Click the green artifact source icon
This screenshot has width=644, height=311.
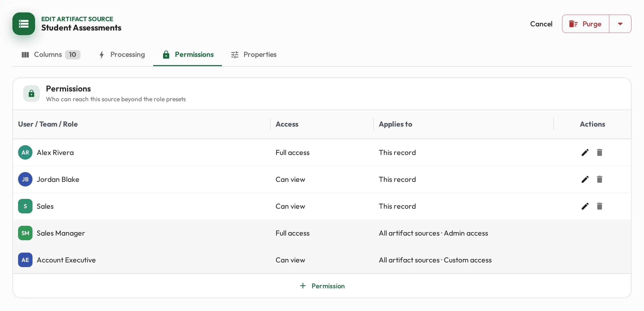pos(24,24)
